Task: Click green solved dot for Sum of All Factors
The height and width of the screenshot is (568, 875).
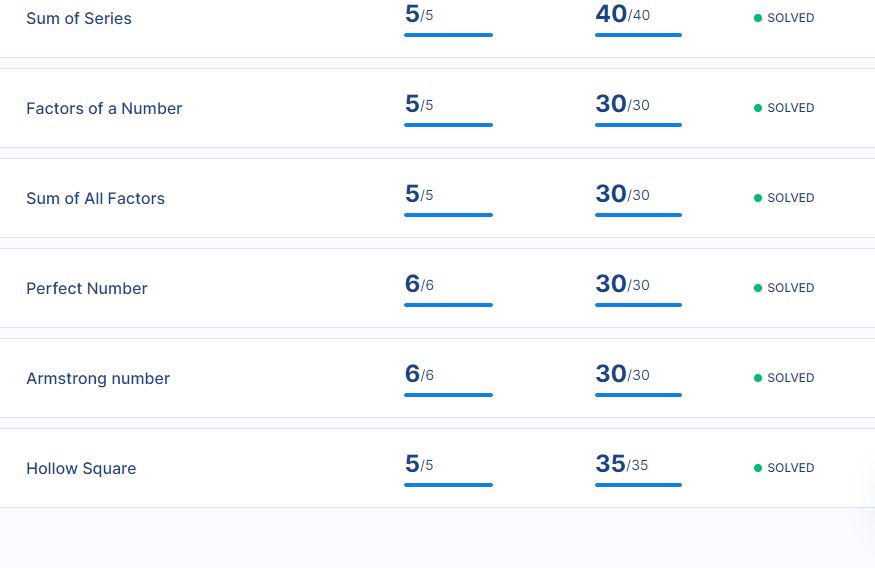Action: 758,198
